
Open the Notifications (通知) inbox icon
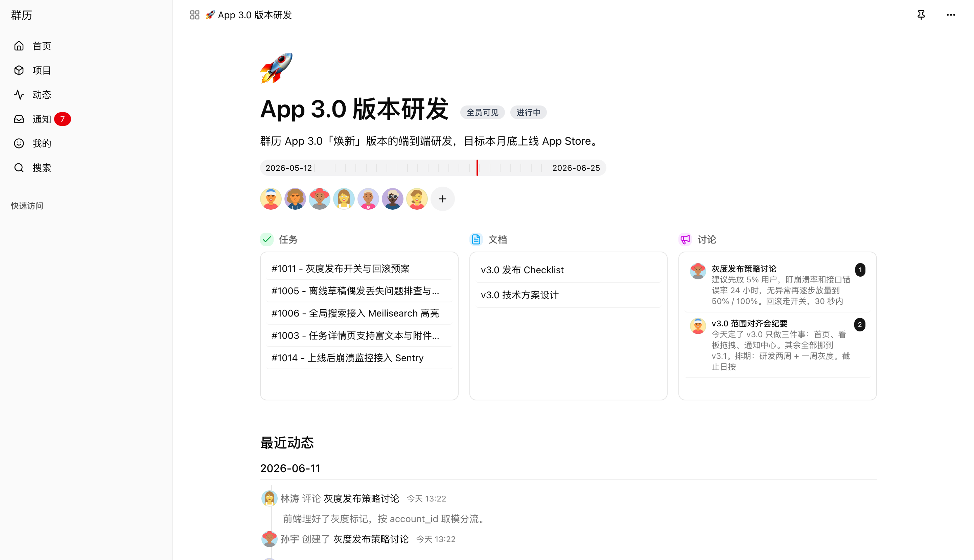[x=19, y=119]
